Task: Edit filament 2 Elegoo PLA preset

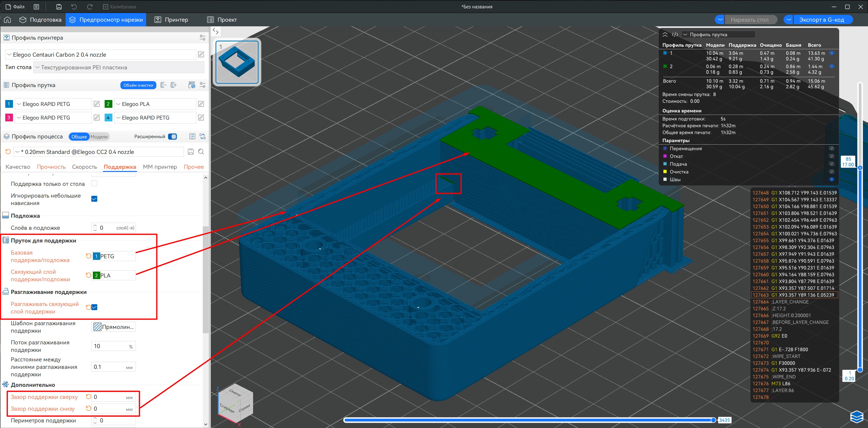Action: 201,104
